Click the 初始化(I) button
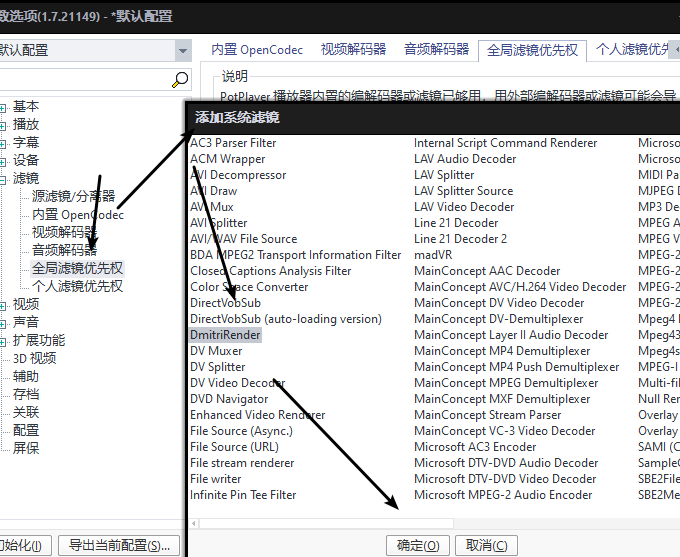The width and height of the screenshot is (680, 557). tap(25, 545)
